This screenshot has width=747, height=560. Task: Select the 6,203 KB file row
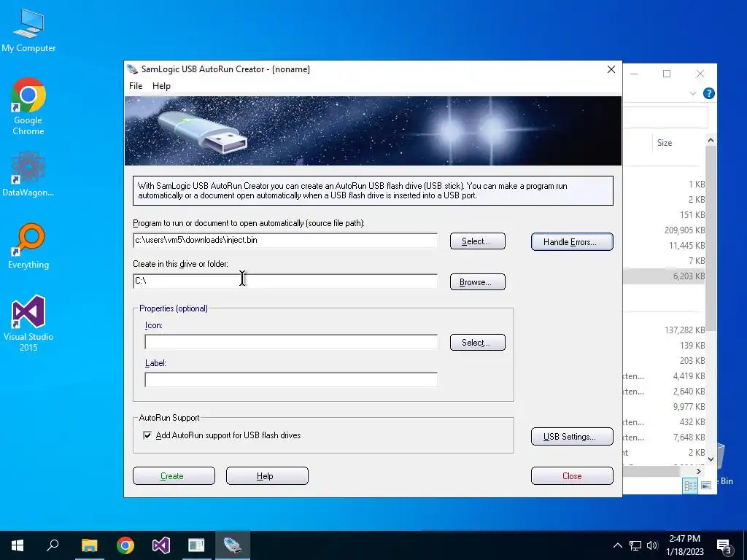[664, 276]
